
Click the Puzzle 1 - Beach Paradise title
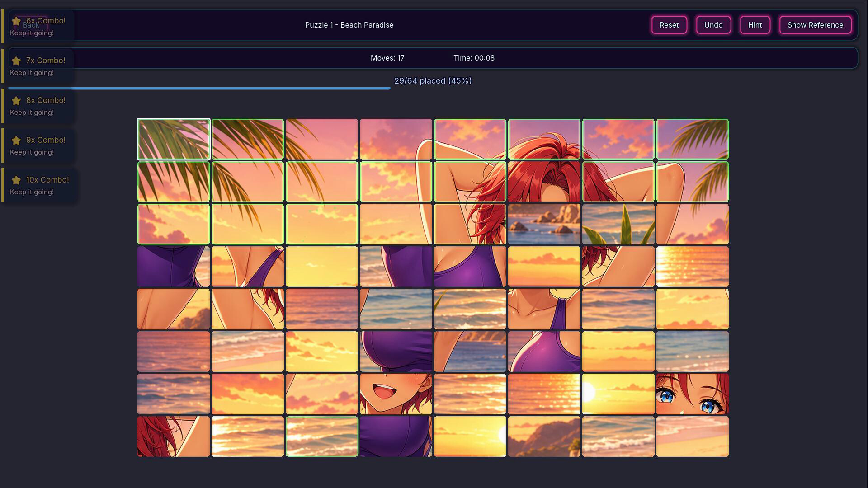pos(349,25)
